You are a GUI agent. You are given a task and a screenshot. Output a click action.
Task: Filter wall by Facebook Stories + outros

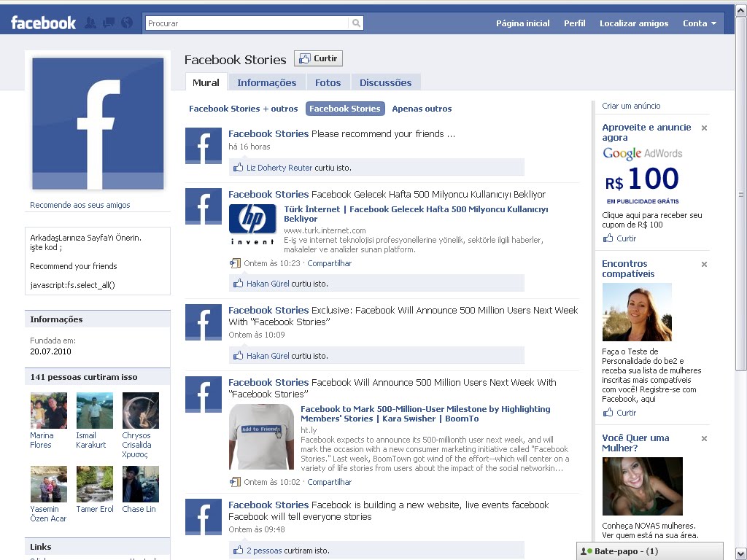[244, 109]
